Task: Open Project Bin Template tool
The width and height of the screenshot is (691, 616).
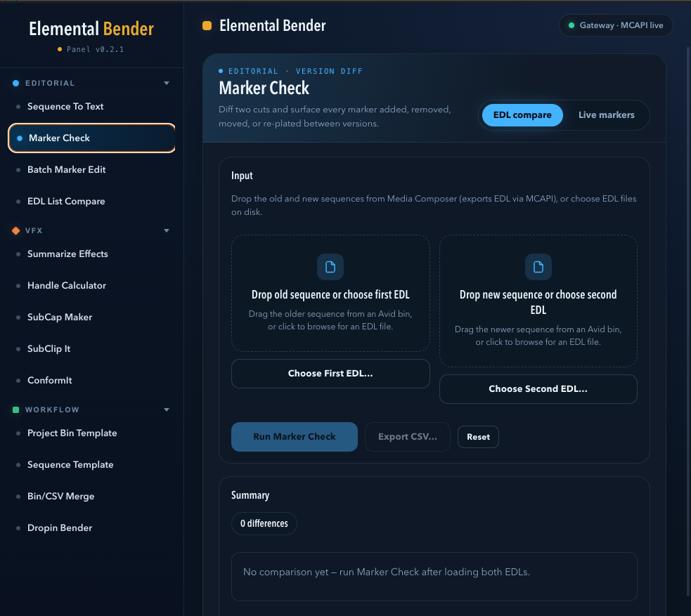Action: coord(91,433)
